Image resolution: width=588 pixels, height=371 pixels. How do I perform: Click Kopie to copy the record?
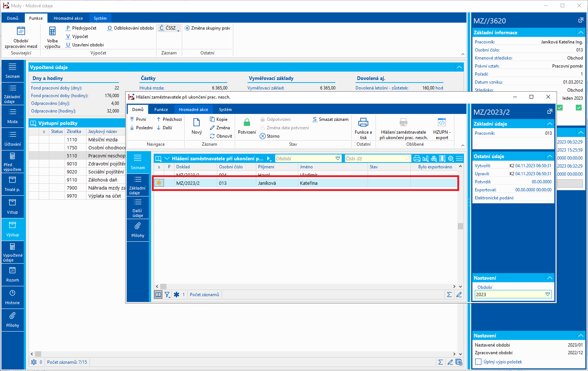point(219,119)
